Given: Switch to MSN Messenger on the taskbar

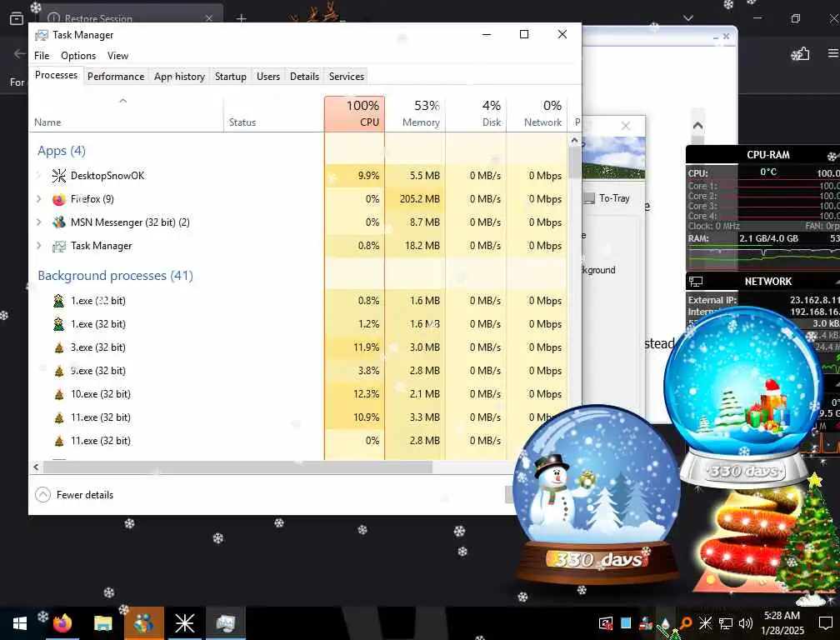Looking at the screenshot, I should [143, 623].
